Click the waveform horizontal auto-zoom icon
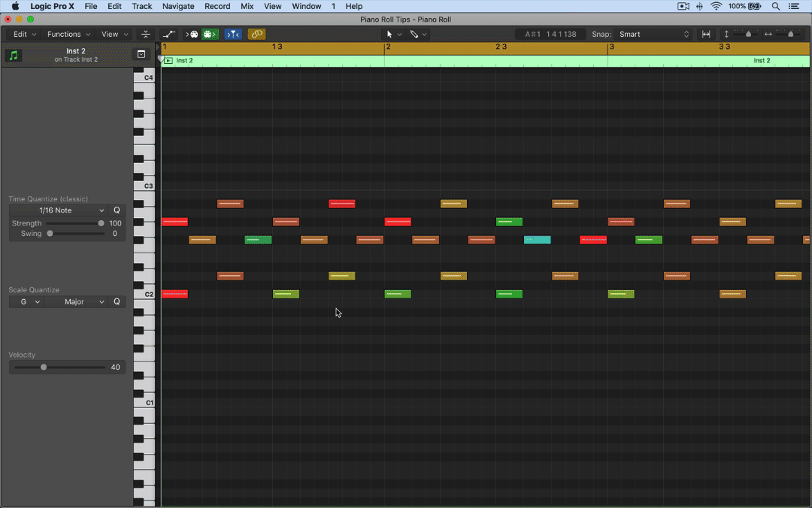 [x=706, y=35]
